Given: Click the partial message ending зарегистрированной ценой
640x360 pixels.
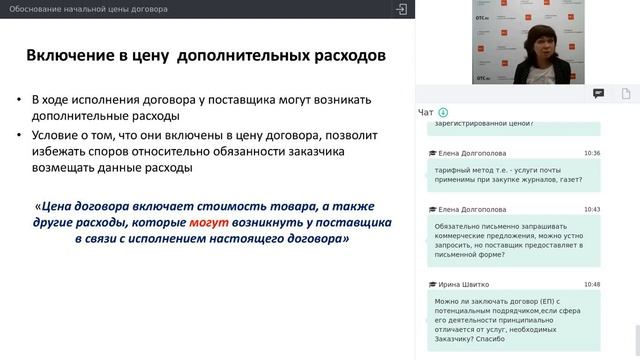Looking at the screenshot, I should [514, 128].
